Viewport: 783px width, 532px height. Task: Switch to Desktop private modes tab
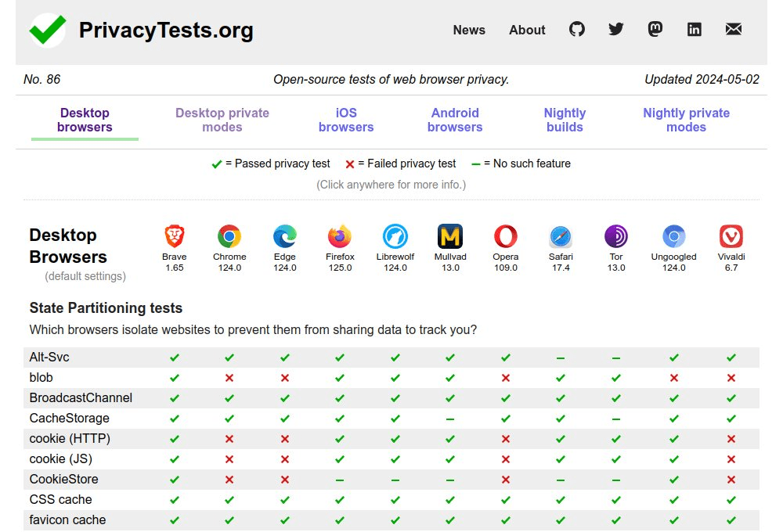point(222,120)
